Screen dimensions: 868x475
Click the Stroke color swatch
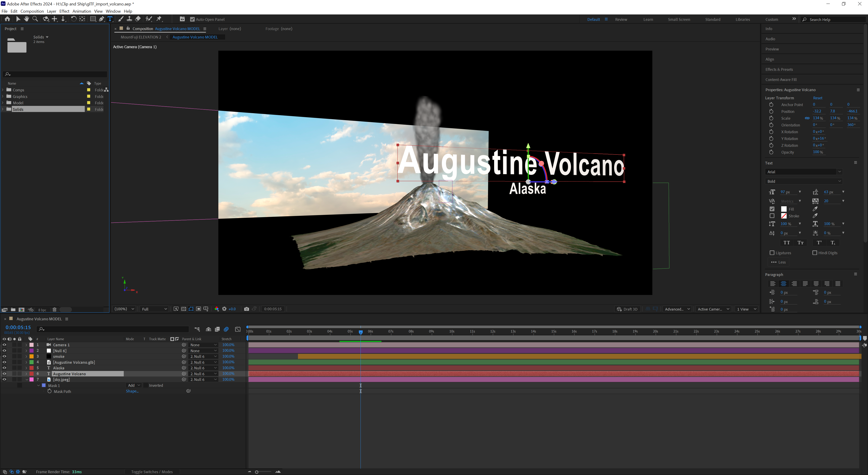784,216
